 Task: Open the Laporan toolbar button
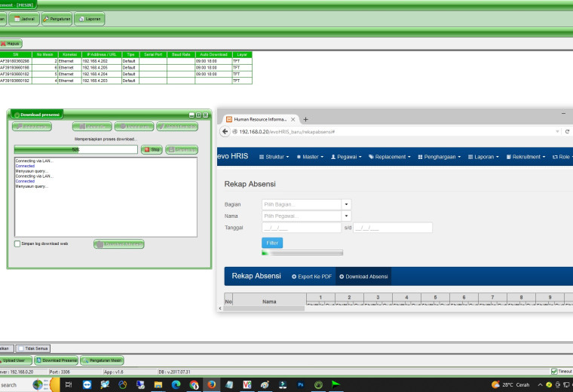pos(90,19)
